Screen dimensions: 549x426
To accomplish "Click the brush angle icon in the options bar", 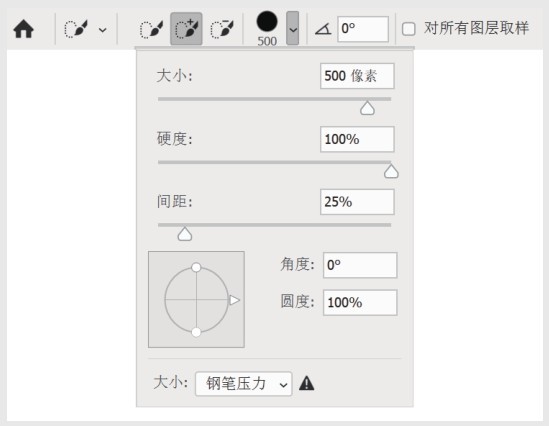I will tap(323, 29).
